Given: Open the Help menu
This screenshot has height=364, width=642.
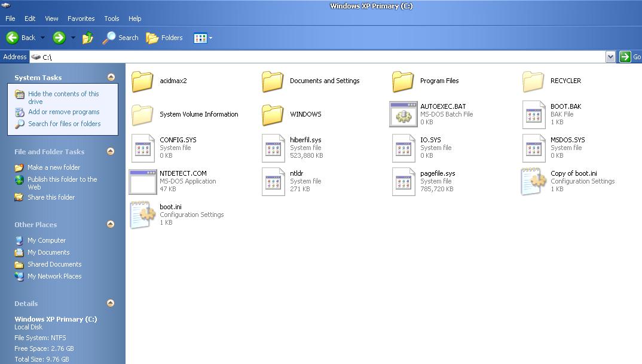Looking at the screenshot, I should (x=134, y=19).
